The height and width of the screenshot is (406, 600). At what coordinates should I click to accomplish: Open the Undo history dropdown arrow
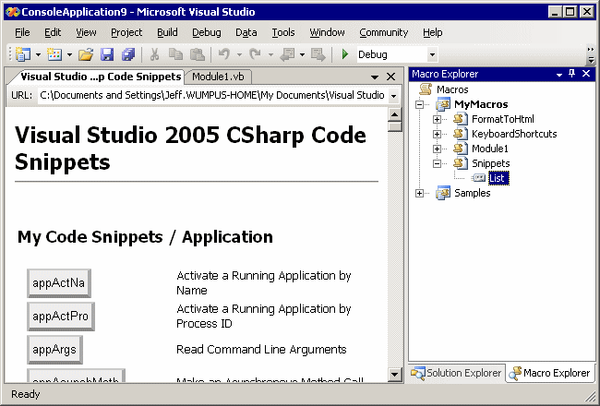point(239,55)
